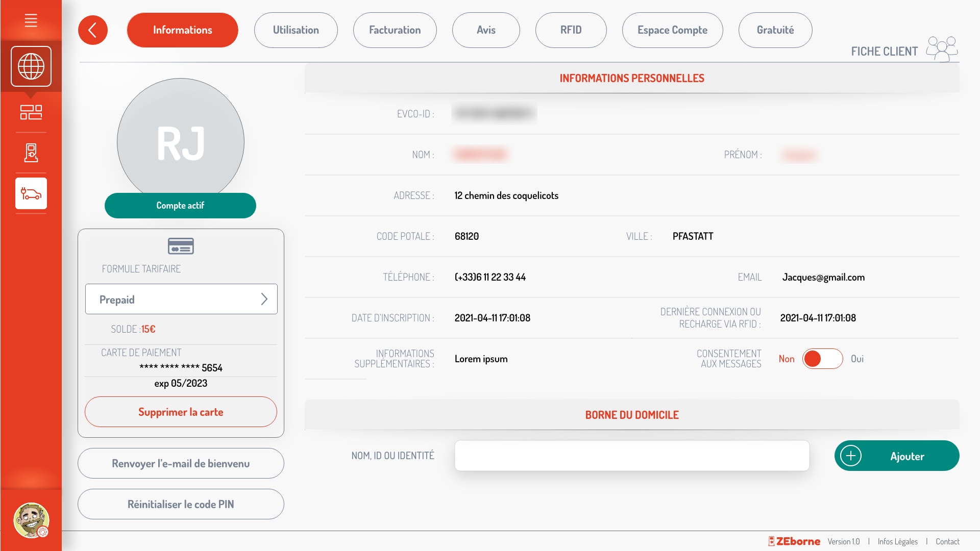
Task: Open the RFID tab
Action: [571, 30]
